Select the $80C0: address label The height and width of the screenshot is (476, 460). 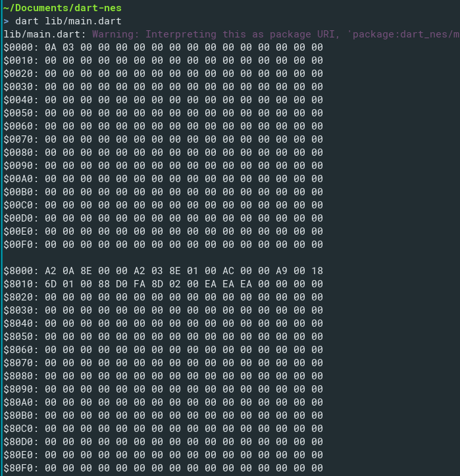[21, 429]
